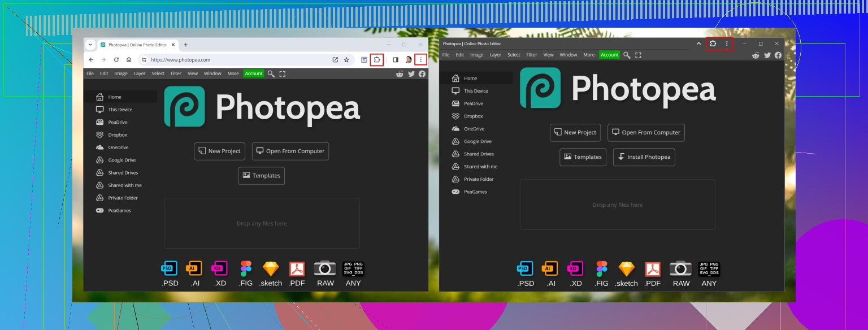
Task: Click the Install Photopea button
Action: tap(644, 157)
